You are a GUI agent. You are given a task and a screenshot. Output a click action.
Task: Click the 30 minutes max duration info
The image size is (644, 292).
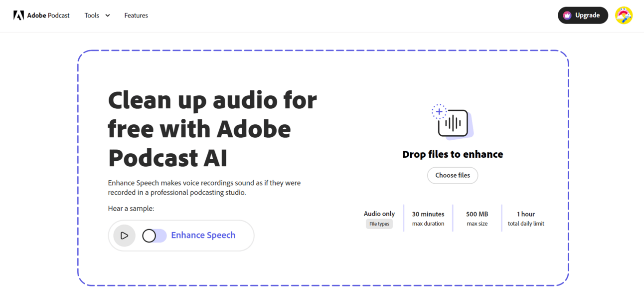428,219
